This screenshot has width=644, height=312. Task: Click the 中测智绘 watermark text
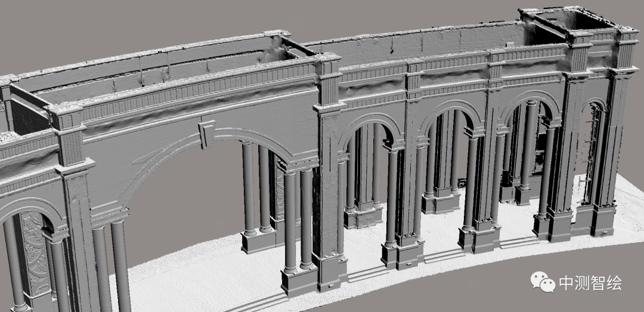coord(589,283)
